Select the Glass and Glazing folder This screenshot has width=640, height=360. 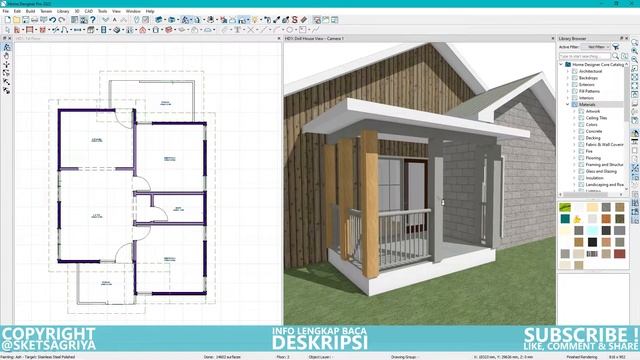[x=601, y=171]
